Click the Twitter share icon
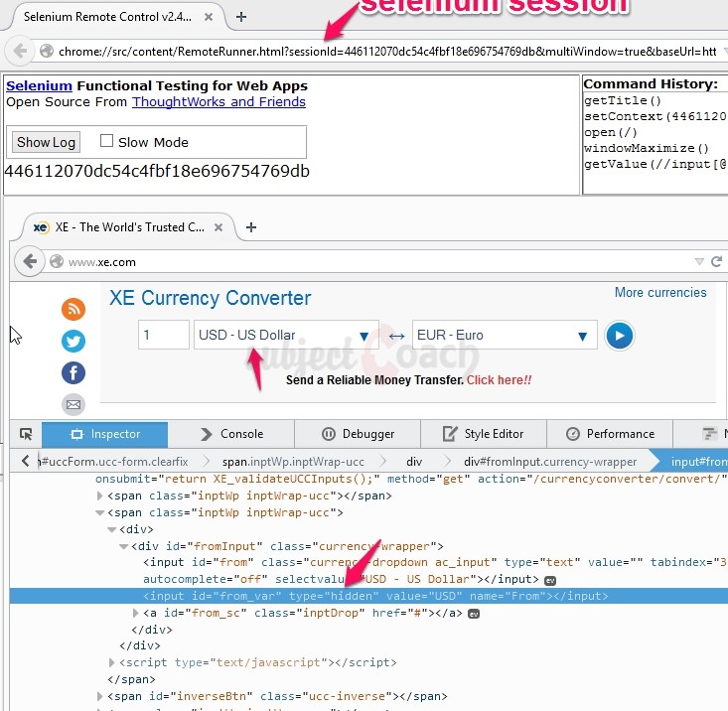This screenshot has height=711, width=728. pyautogui.click(x=73, y=342)
